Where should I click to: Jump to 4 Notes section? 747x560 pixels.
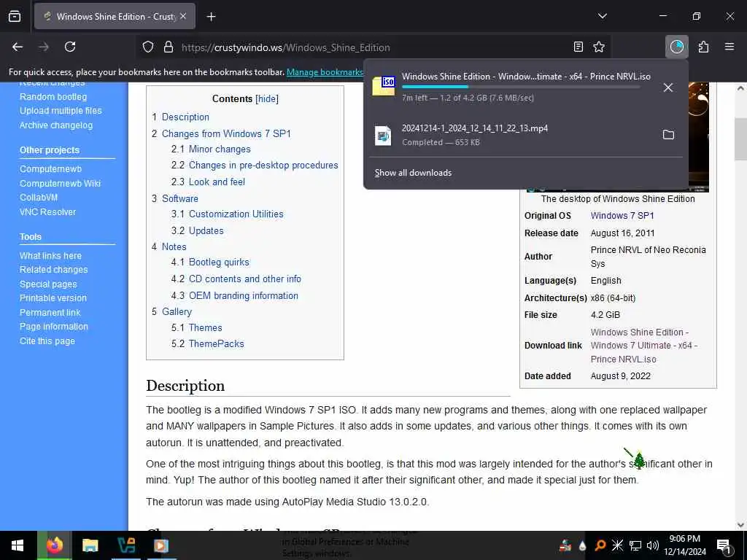coord(174,246)
